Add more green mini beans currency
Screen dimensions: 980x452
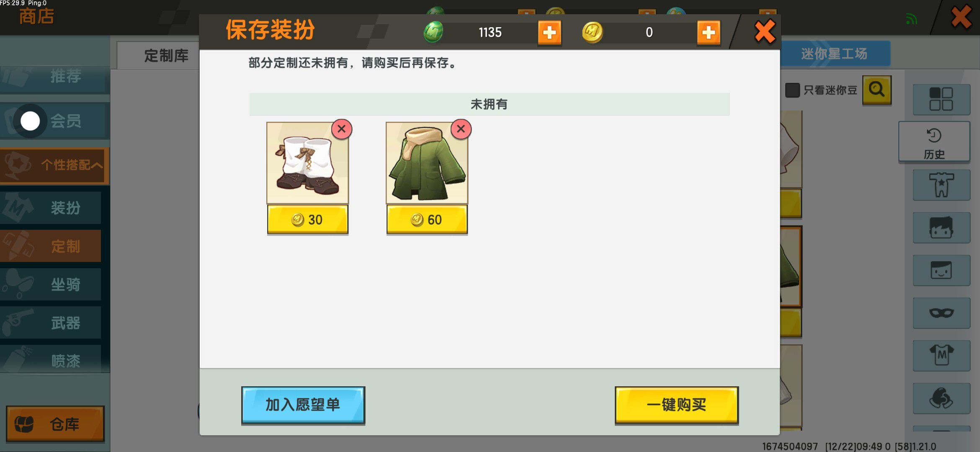point(549,32)
